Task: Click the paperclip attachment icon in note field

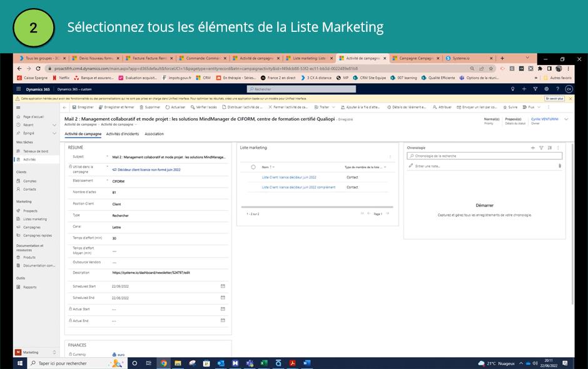Action: [x=559, y=166]
